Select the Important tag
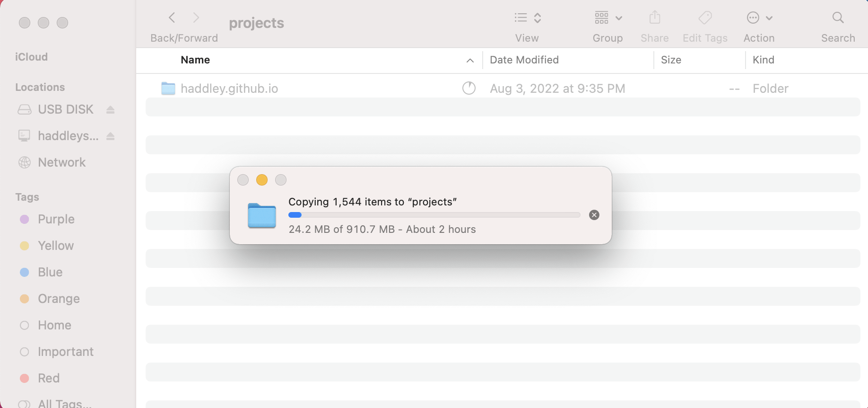Screen dimensions: 868x408 [65, 352]
